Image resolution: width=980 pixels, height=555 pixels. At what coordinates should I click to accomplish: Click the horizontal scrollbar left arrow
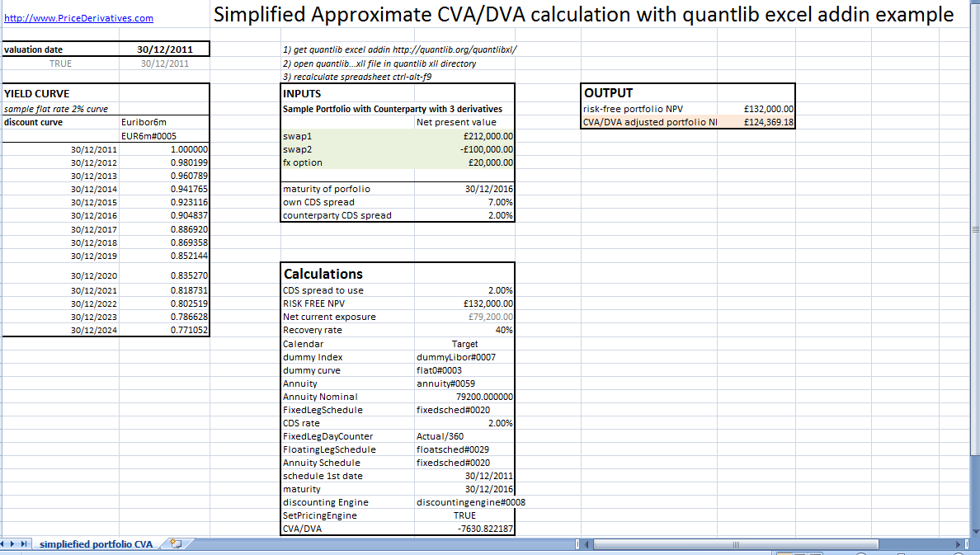587,543
